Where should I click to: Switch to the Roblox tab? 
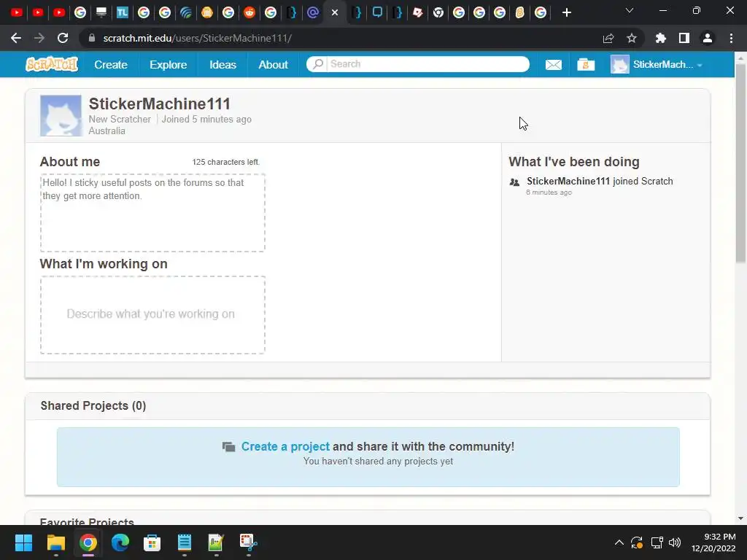pos(418,12)
